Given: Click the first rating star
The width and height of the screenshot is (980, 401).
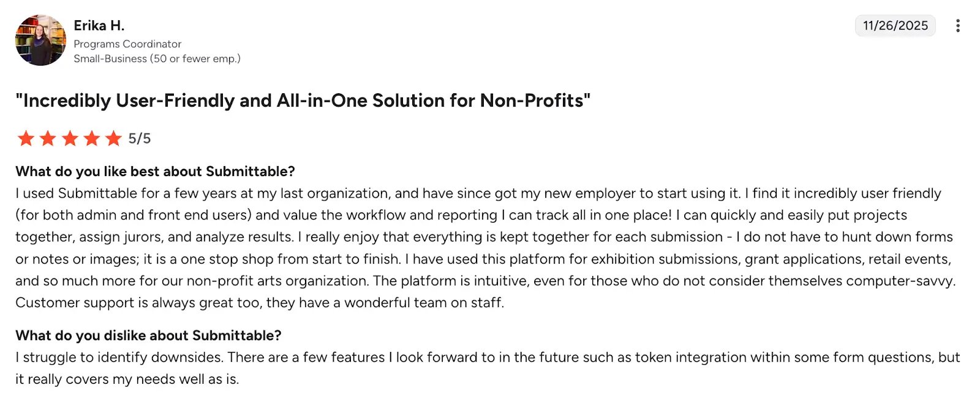Looking at the screenshot, I should pyautogui.click(x=26, y=139).
